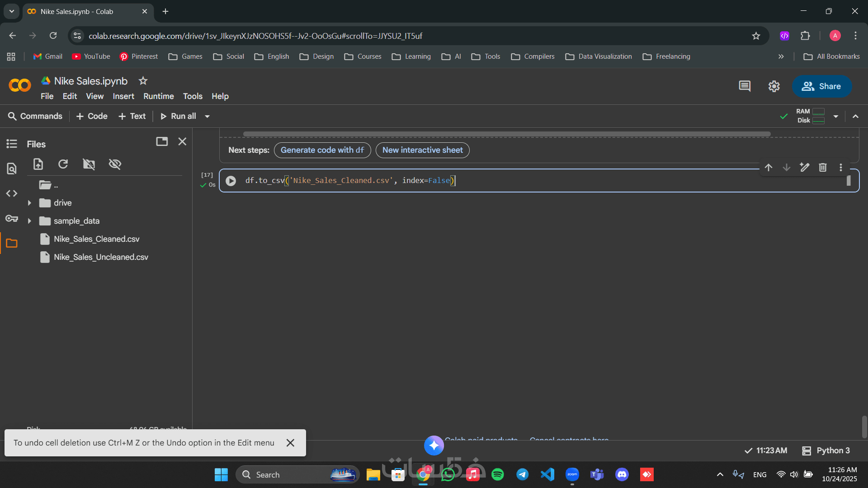The image size is (868, 488).
Task: Click New interactive sheet button
Action: tap(422, 150)
